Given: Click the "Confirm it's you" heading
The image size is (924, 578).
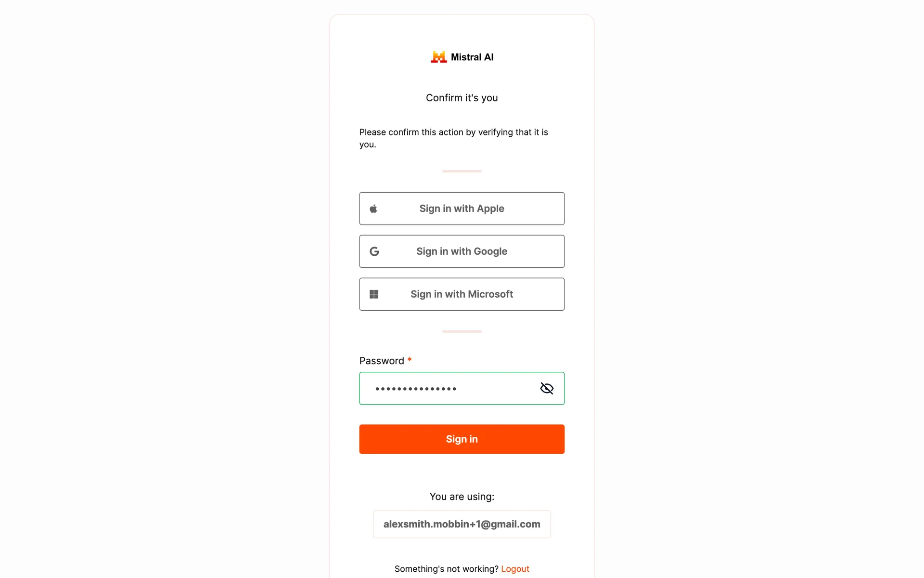Looking at the screenshot, I should pyautogui.click(x=462, y=98).
